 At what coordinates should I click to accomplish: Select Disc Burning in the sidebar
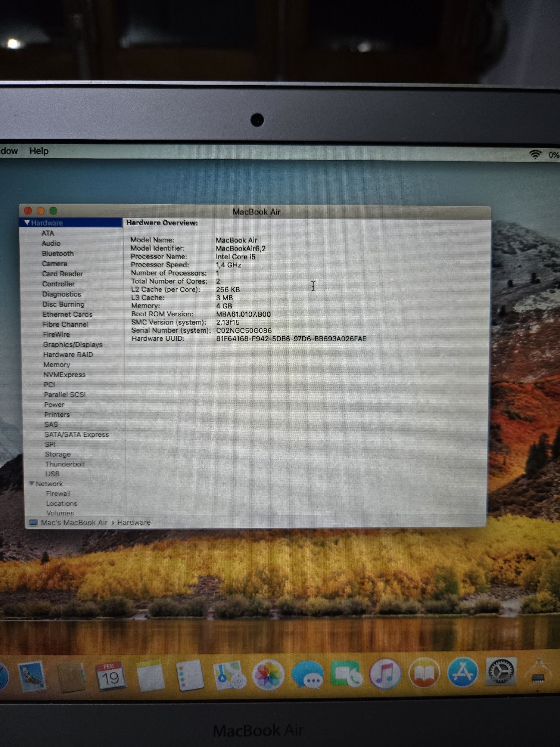pos(63,304)
